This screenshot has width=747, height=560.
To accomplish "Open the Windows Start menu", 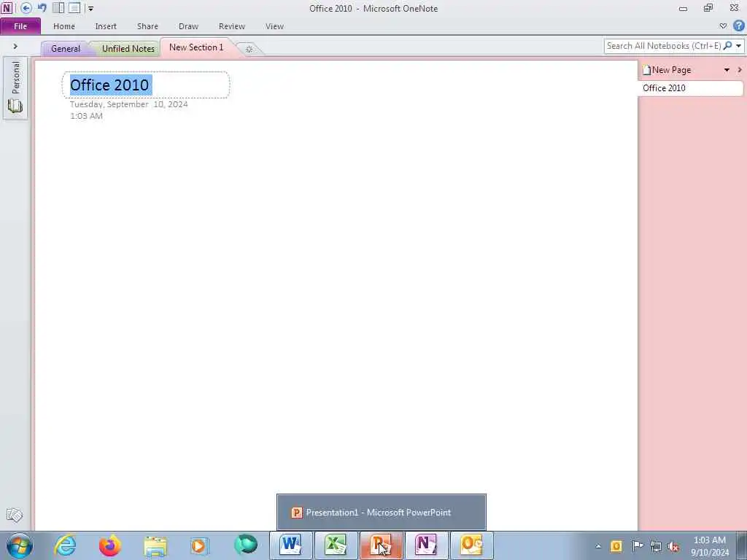I will (x=20, y=545).
